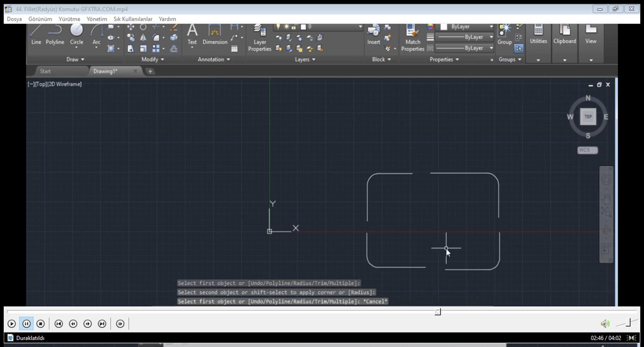The width and height of the screenshot is (644, 347).
Task: Expand the Modify panel options
Action: (x=153, y=59)
